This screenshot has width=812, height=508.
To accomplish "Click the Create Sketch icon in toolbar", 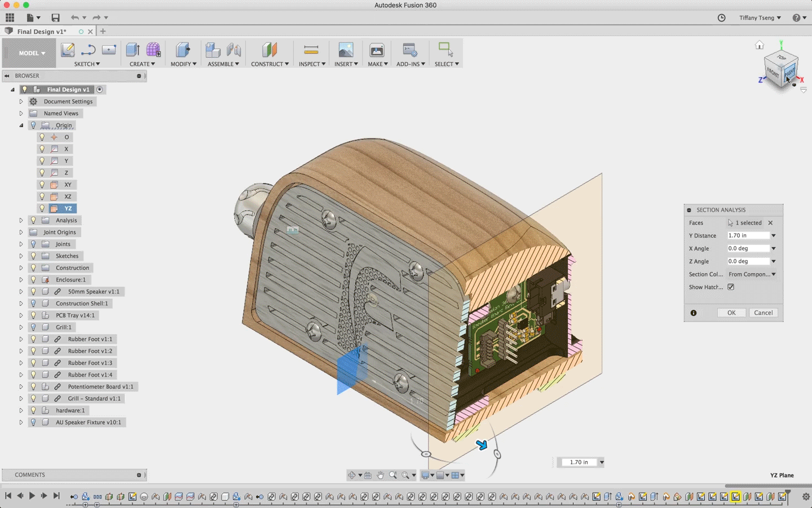I will click(68, 50).
